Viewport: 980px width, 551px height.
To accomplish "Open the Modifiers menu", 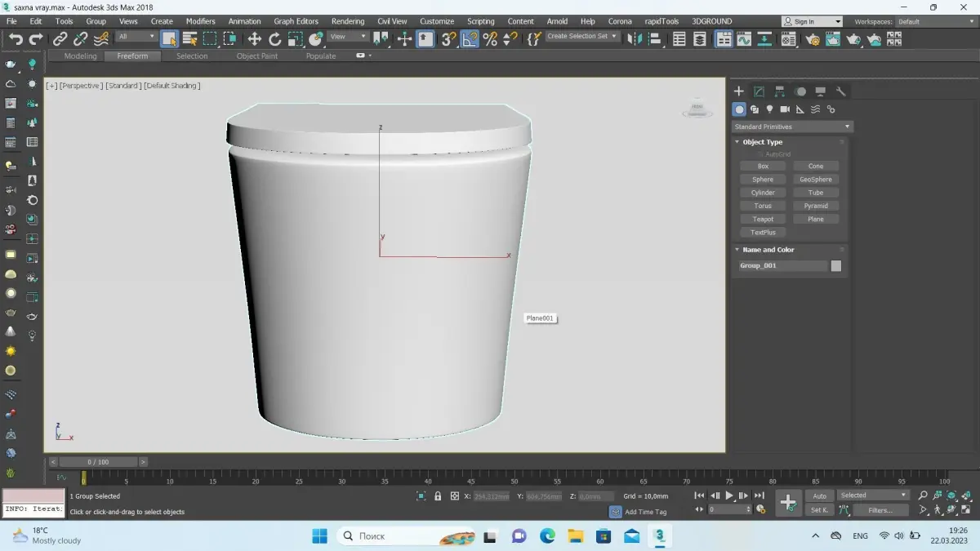I will (x=200, y=21).
